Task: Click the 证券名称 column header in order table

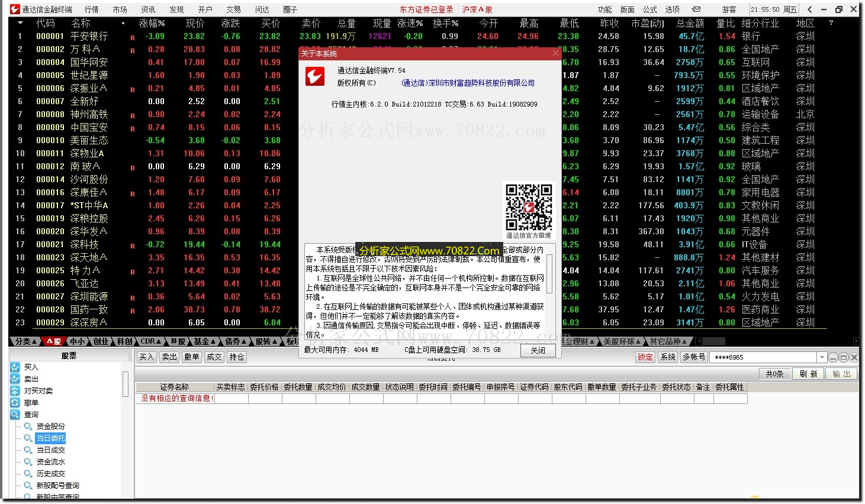Action: pos(175,387)
